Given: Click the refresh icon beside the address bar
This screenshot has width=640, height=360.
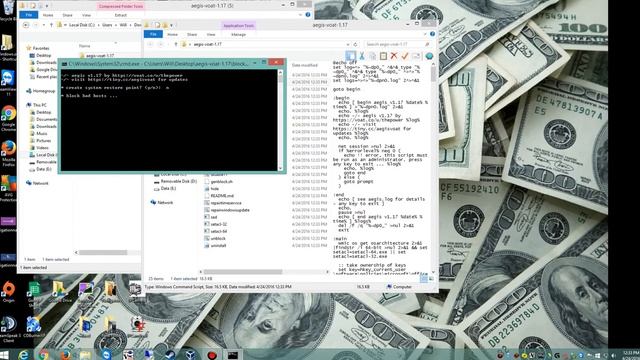Looking at the screenshot, I should click(x=356, y=44).
